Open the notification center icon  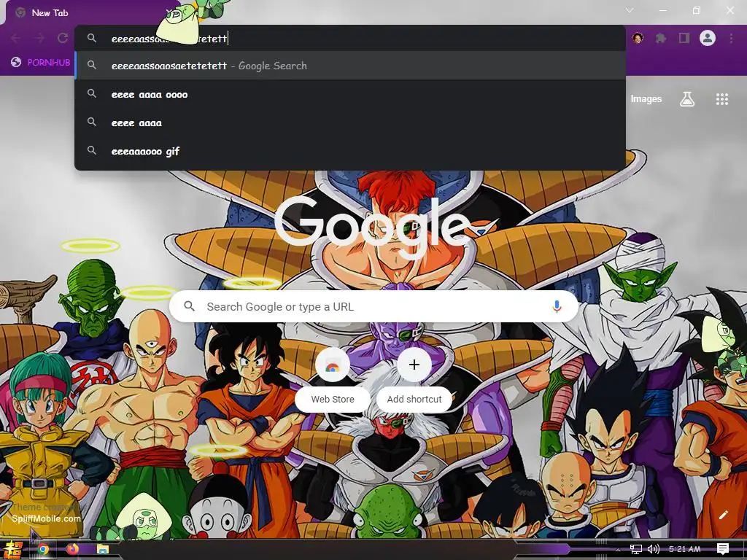[723, 549]
